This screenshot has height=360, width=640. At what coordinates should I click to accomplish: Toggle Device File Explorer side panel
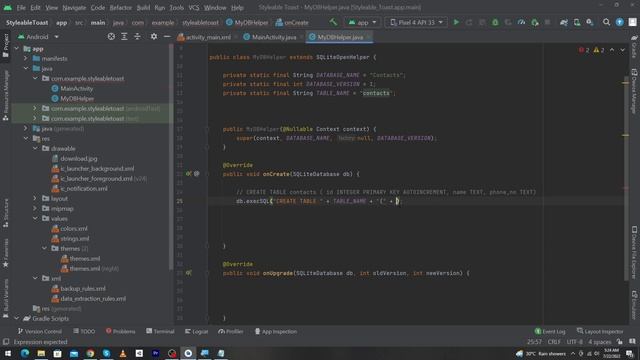tap(634, 252)
